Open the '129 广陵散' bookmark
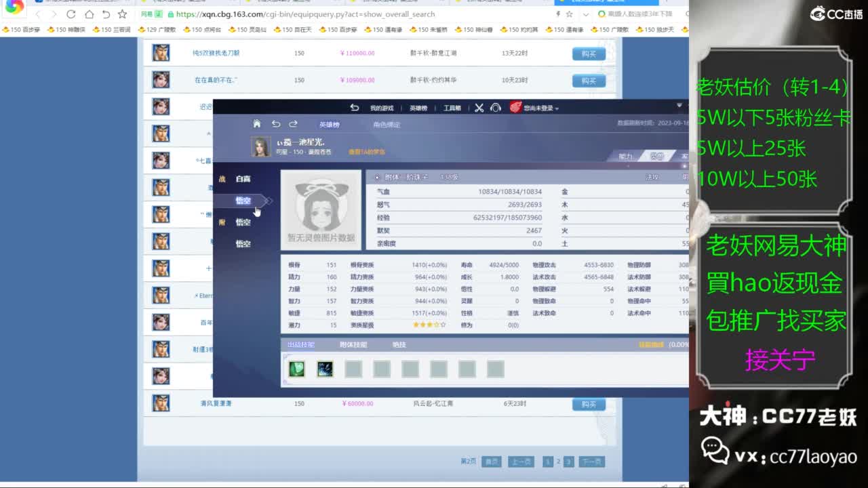The image size is (868, 488). 157,30
